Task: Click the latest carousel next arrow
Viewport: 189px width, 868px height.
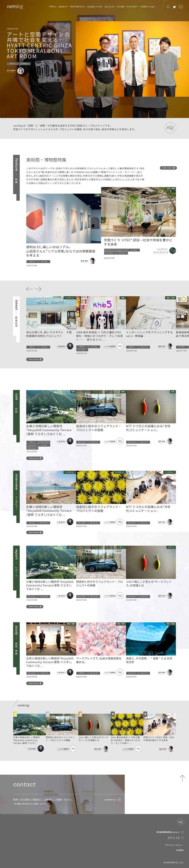Action: [38, 289]
